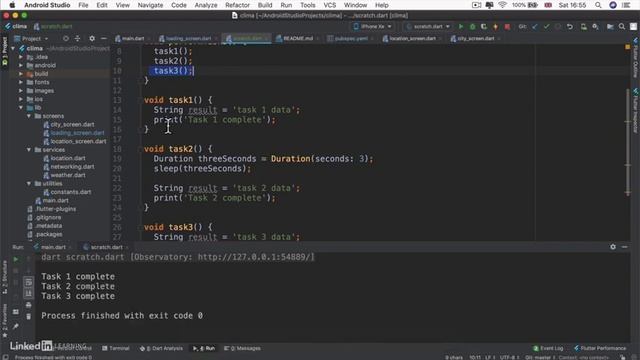Hide the Project panel with minus icon
This screenshot has height=360, width=640.
coord(104,38)
